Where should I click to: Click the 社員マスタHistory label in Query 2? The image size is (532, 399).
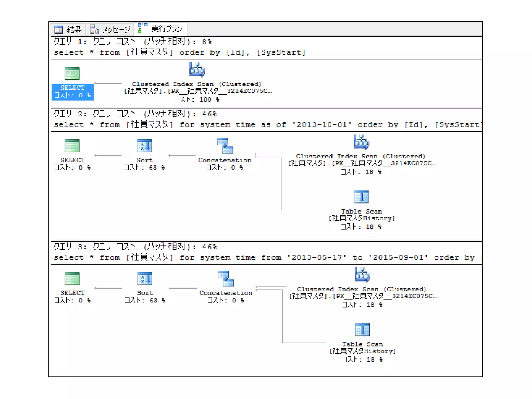[x=361, y=218]
